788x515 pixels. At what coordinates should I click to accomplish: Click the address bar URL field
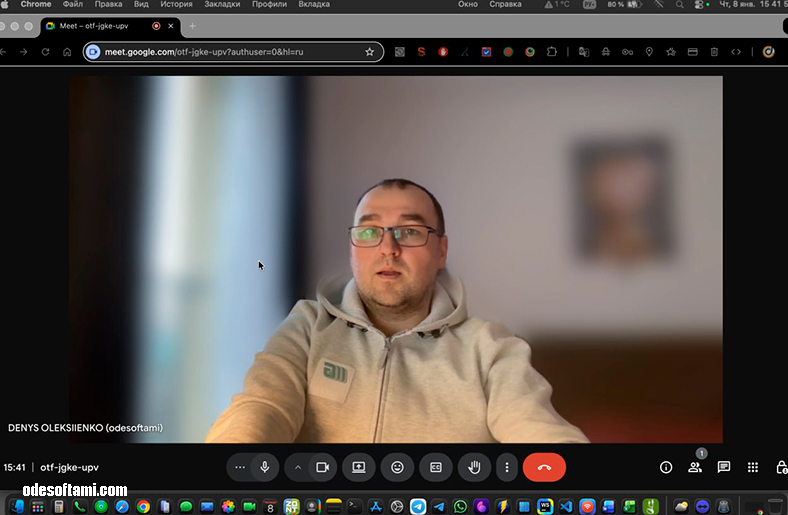pyautogui.click(x=230, y=52)
